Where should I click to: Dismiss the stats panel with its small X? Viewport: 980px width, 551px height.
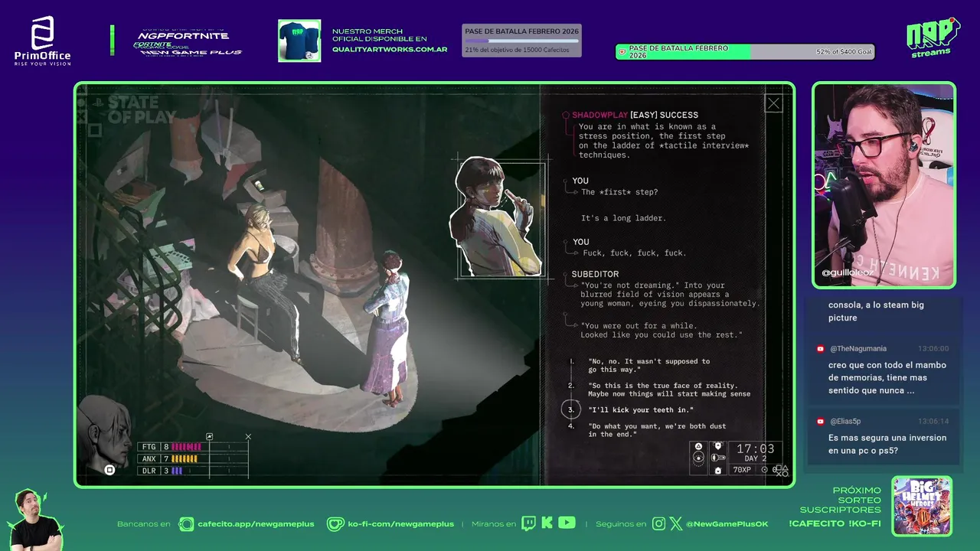click(248, 437)
